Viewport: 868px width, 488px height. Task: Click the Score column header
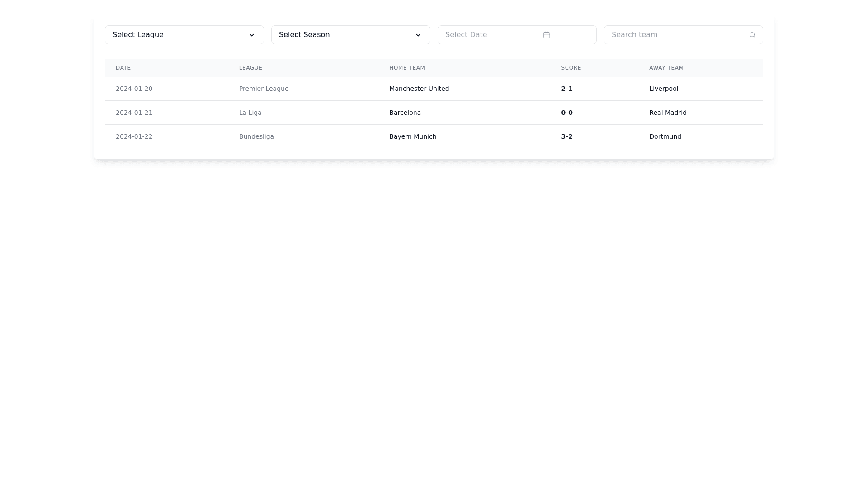pos(571,68)
